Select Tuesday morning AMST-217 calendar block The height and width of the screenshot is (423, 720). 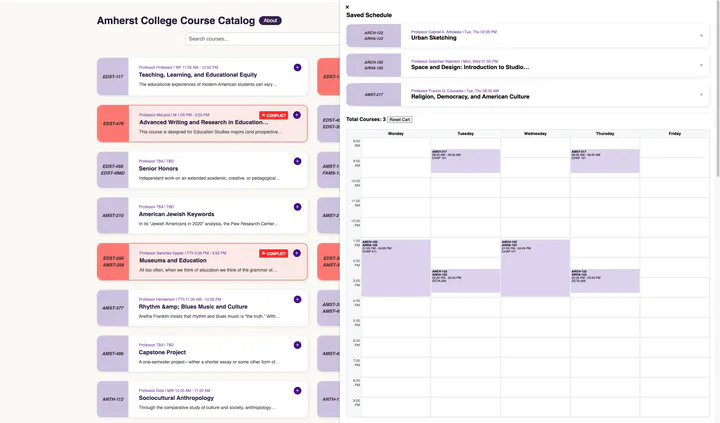(465, 161)
